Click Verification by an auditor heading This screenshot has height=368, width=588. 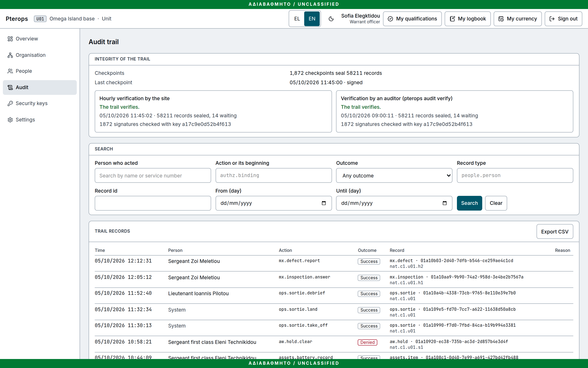[x=396, y=98]
